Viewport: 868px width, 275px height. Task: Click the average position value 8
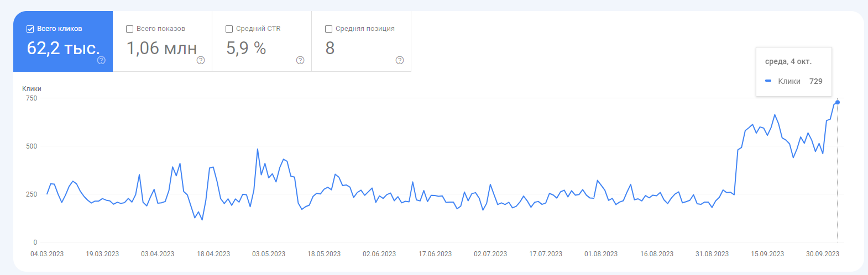point(330,48)
